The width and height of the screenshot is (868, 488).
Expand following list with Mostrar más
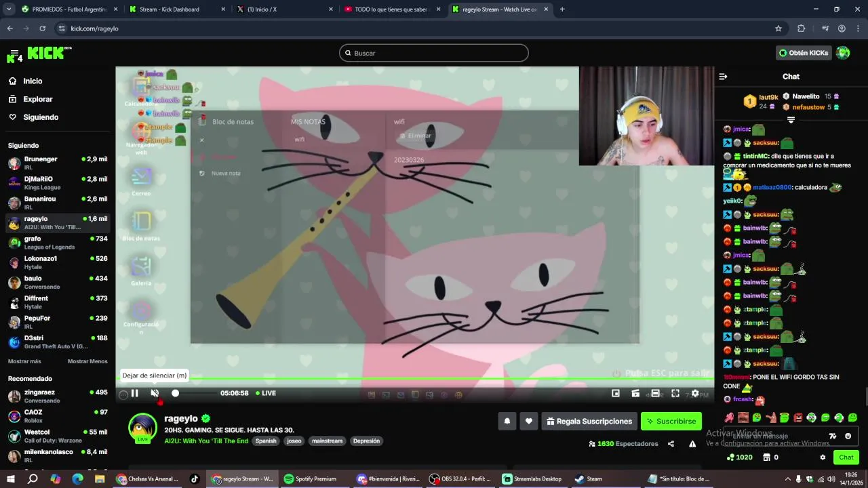[24, 361]
